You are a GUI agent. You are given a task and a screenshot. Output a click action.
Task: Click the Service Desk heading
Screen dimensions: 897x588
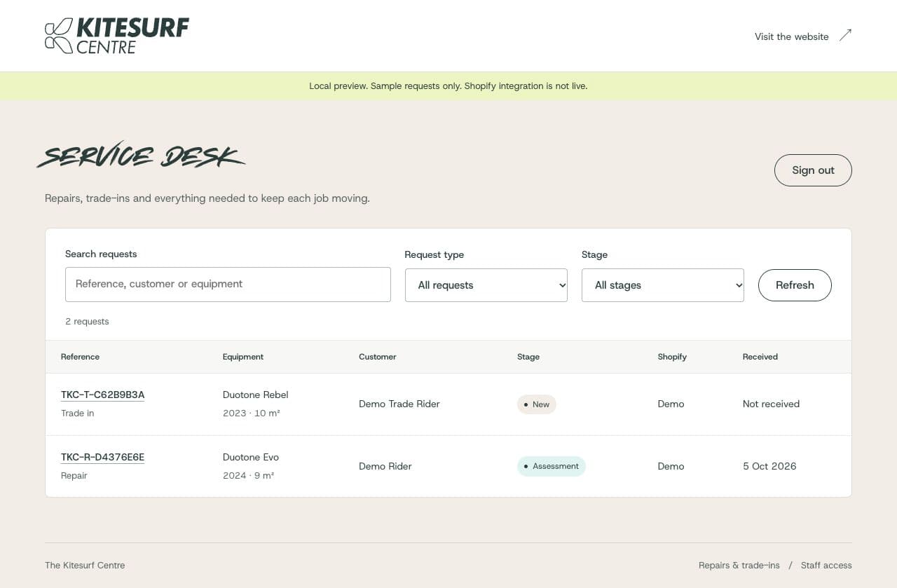(141, 156)
